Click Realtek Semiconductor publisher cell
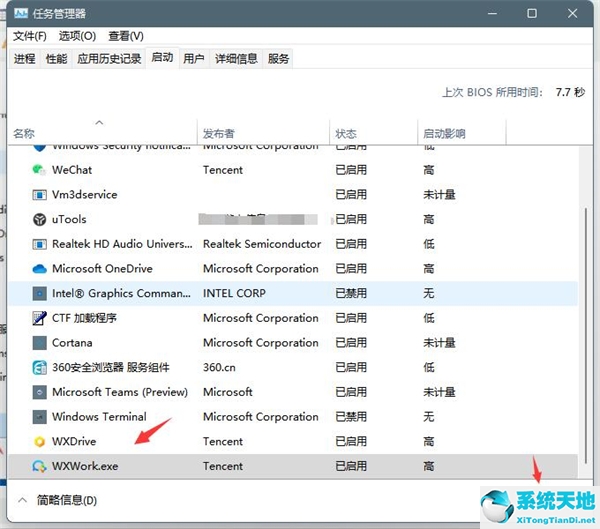Screen dimensions: 600x529 click(262, 244)
